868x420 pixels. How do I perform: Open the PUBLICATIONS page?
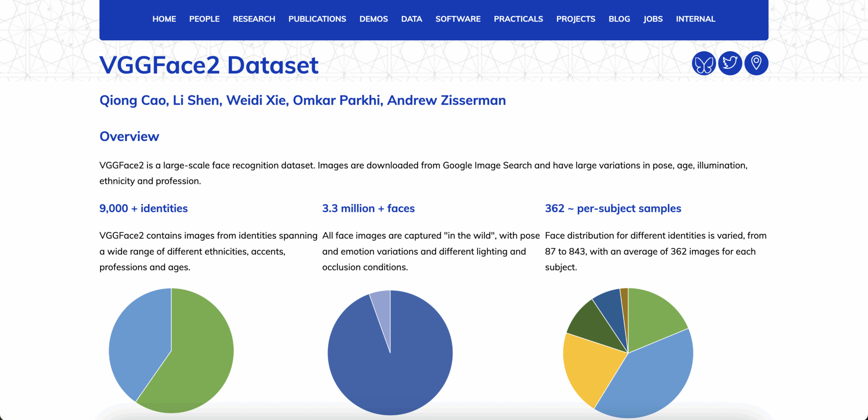tap(317, 19)
